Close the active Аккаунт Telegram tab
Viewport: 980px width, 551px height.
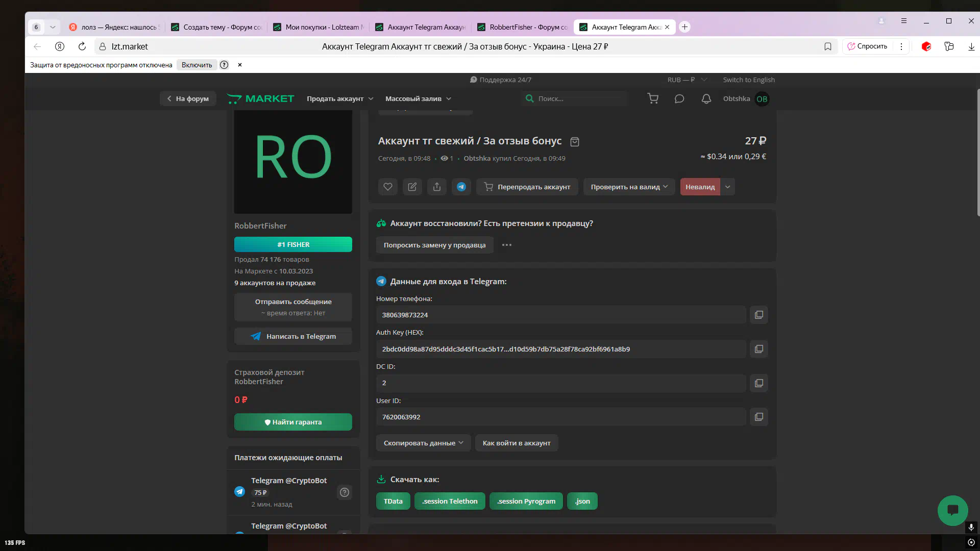(667, 27)
